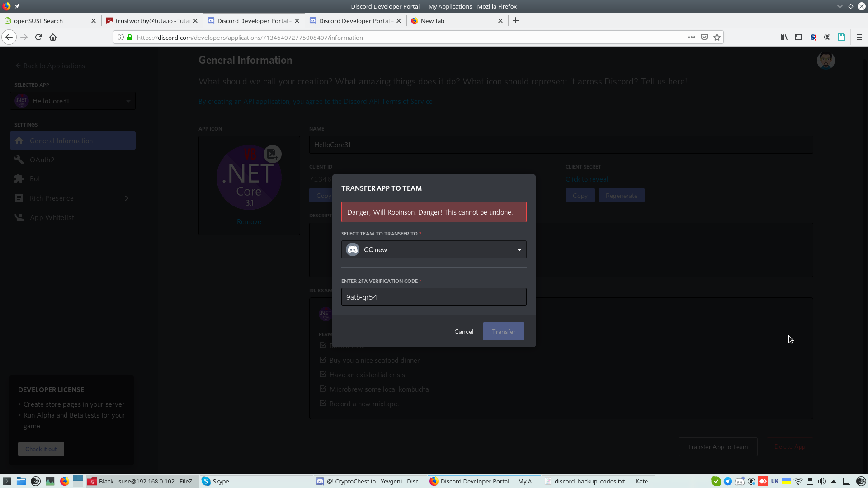Switch to the trustworthy@tuta.io tab
868x488 pixels.
(151, 21)
